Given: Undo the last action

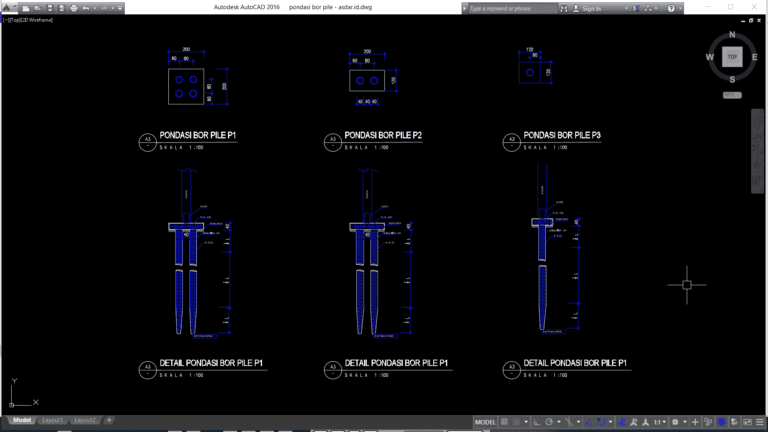Looking at the screenshot, I should pyautogui.click(x=86, y=8).
